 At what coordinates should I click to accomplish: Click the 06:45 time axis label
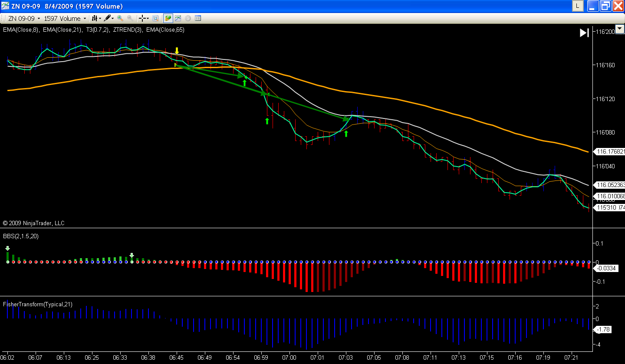click(x=177, y=358)
